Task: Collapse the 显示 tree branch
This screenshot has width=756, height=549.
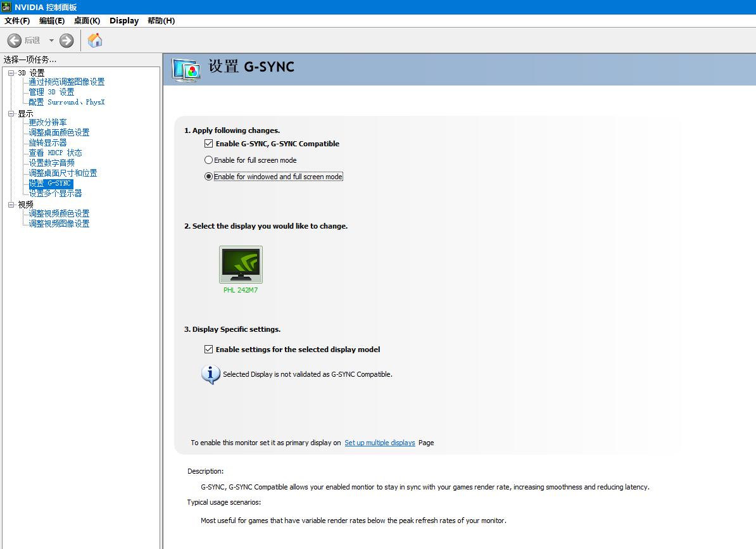Action: click(x=11, y=113)
